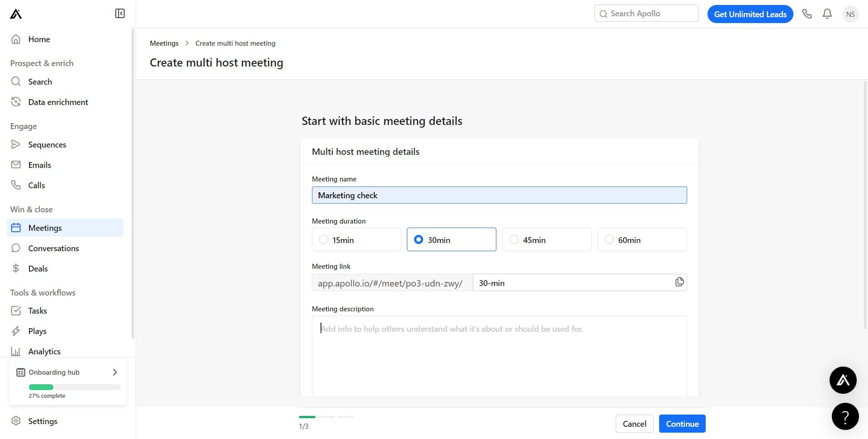
Task: Click the Get Unlimited Leads button
Action: point(750,14)
